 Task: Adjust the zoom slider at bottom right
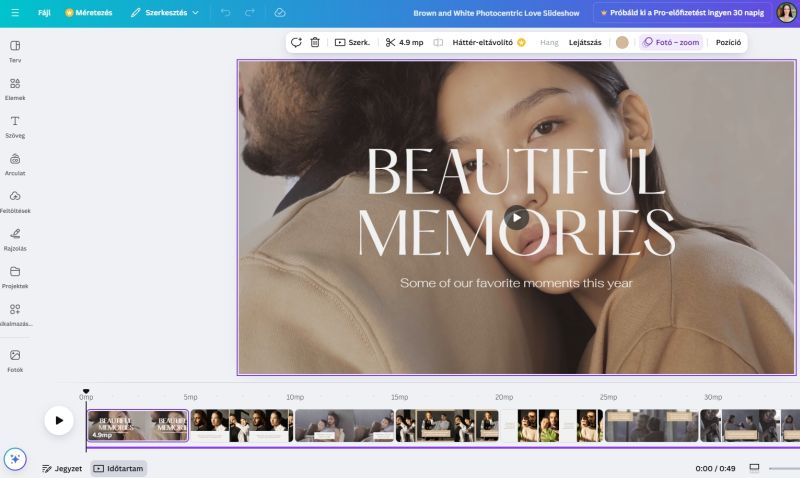(x=784, y=468)
